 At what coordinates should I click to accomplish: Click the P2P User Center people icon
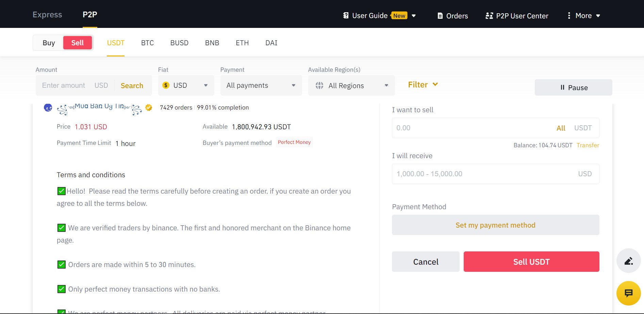tap(489, 16)
